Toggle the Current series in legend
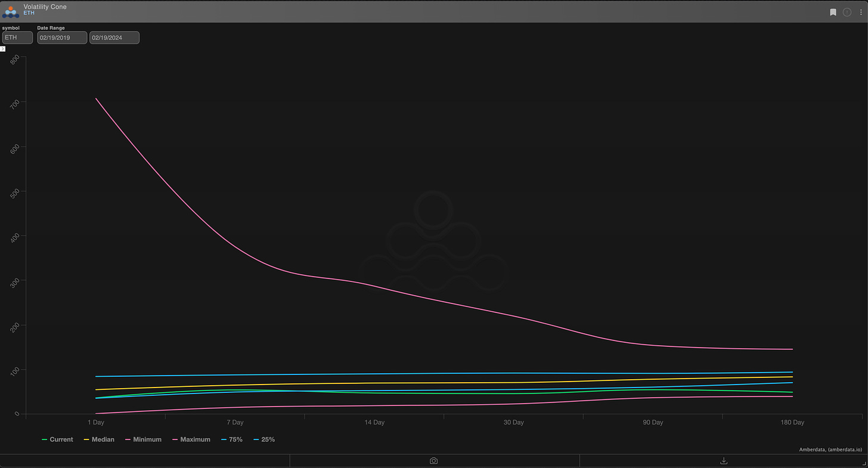The image size is (868, 468). click(57, 439)
